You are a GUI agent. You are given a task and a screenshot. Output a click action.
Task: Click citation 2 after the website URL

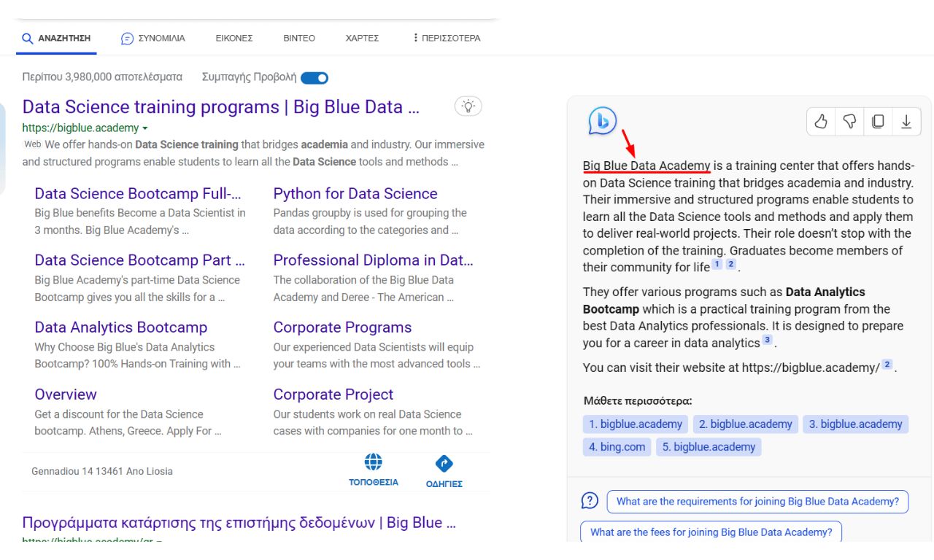click(x=887, y=365)
